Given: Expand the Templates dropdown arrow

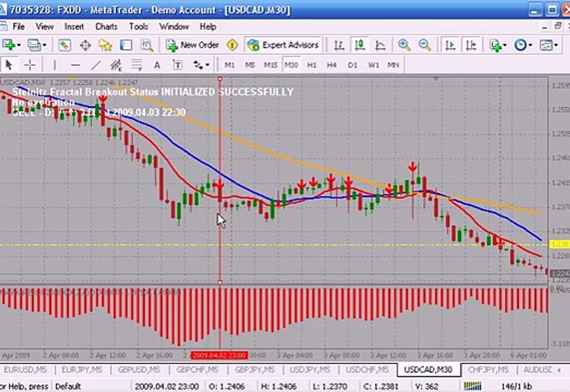Looking at the screenshot, I should point(556,45).
